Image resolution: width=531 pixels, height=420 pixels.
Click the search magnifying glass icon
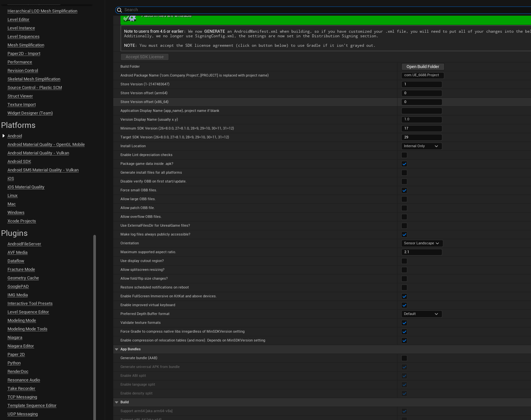pos(119,10)
